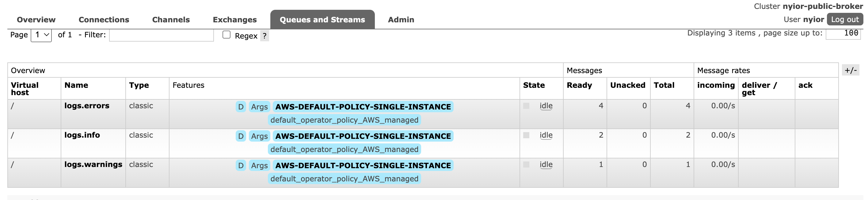Image resolution: width=868 pixels, height=200 pixels.
Task: Click the Regex help question mark
Action: pos(265,36)
